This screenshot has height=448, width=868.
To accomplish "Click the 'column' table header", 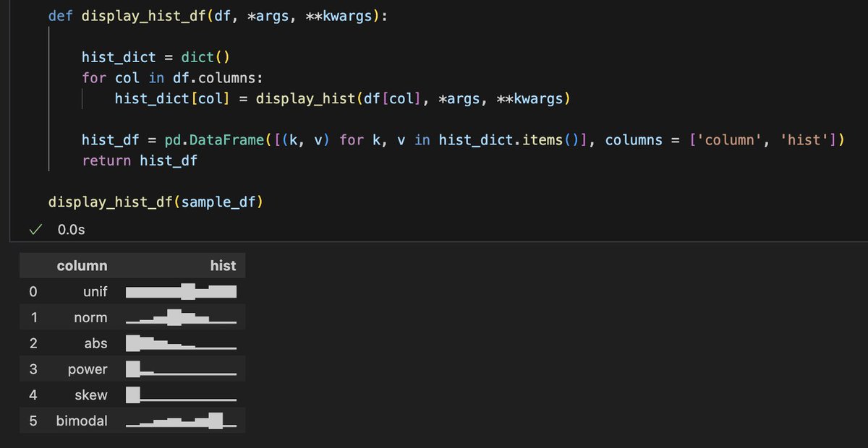I will click(x=82, y=266).
